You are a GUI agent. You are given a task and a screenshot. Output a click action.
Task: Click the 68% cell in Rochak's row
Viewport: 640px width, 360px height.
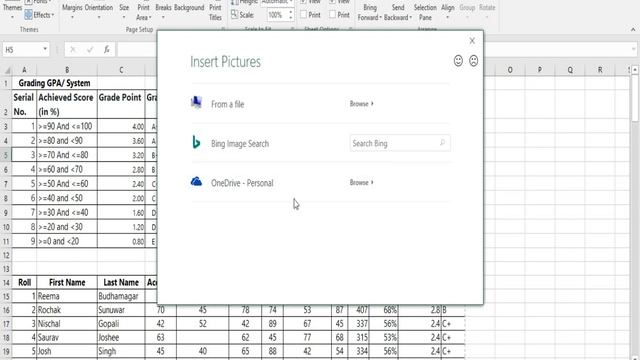coord(384,310)
